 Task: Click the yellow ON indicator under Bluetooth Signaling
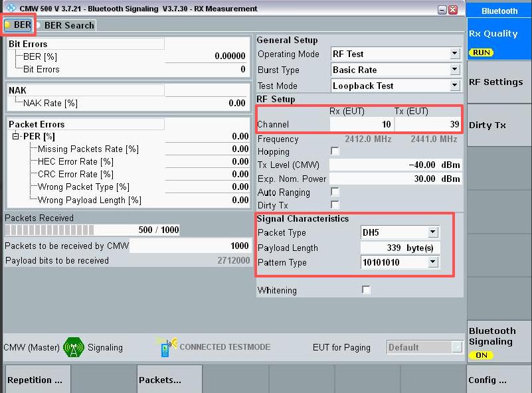[x=481, y=355]
